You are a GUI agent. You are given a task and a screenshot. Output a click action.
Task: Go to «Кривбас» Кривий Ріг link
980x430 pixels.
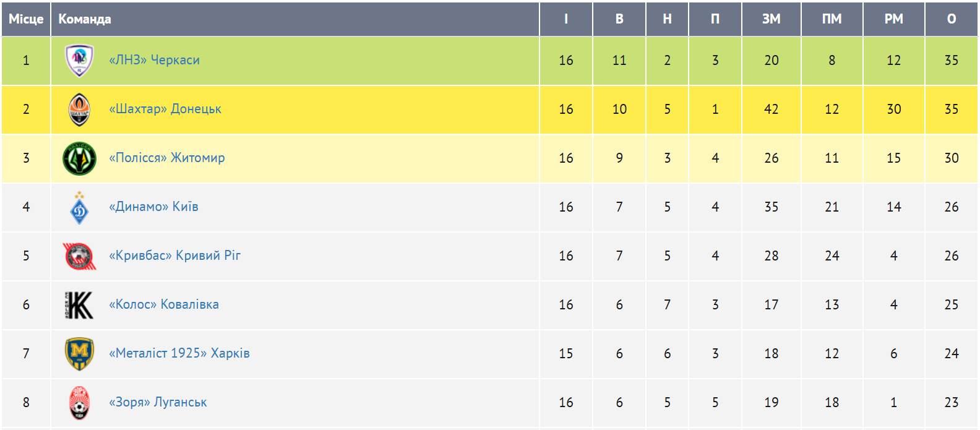(x=174, y=256)
